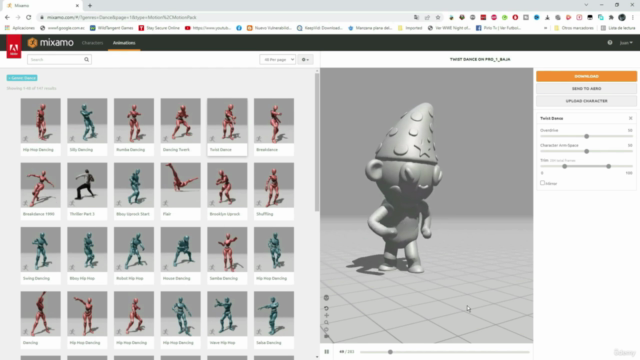Click the pan camera cross icon
The image size is (640, 360).
pyautogui.click(x=326, y=315)
